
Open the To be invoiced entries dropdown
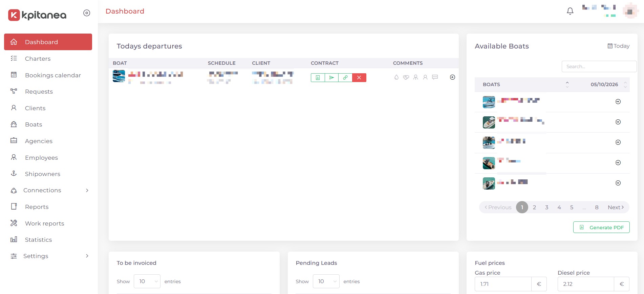[147, 281]
